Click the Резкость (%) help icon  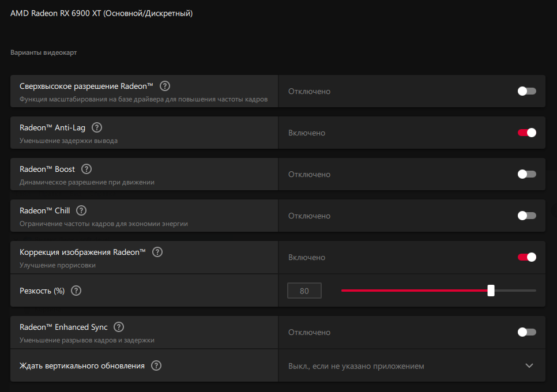tap(76, 291)
